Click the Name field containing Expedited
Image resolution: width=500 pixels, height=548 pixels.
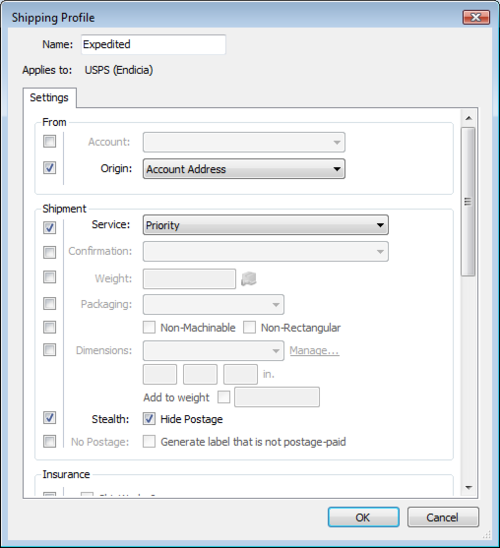[153, 44]
